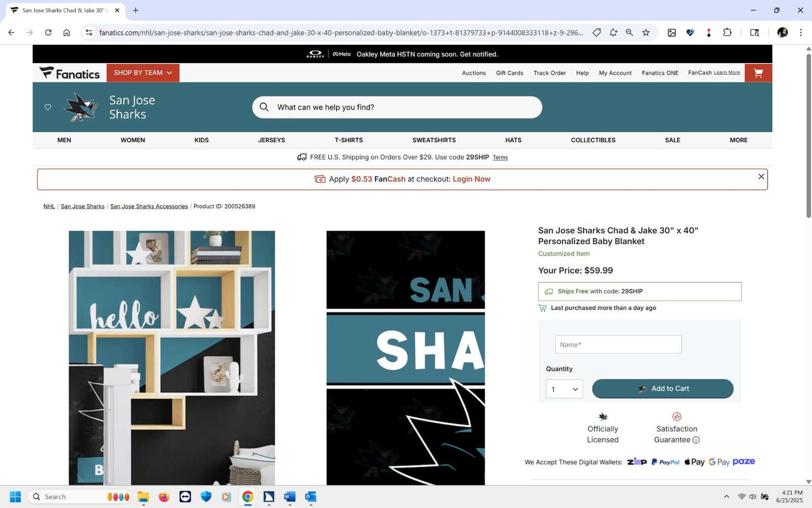812x508 pixels.
Task: Click the San Jose Sharks breadcrumb link
Action: (x=83, y=206)
